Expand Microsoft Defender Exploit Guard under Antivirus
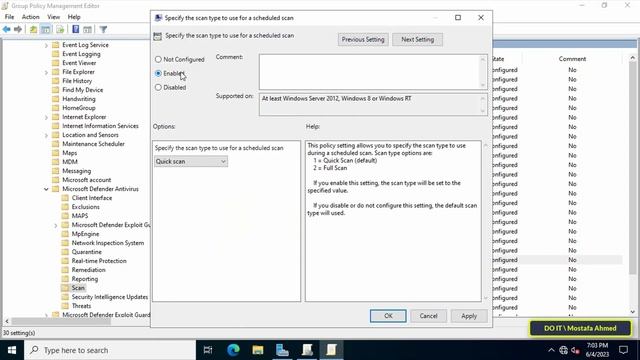640x360 pixels. (56, 225)
